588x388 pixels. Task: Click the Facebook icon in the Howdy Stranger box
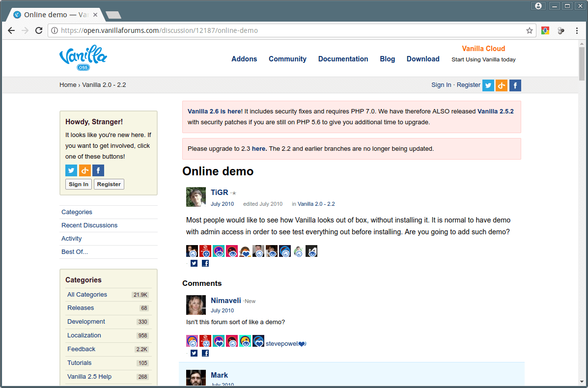click(98, 170)
